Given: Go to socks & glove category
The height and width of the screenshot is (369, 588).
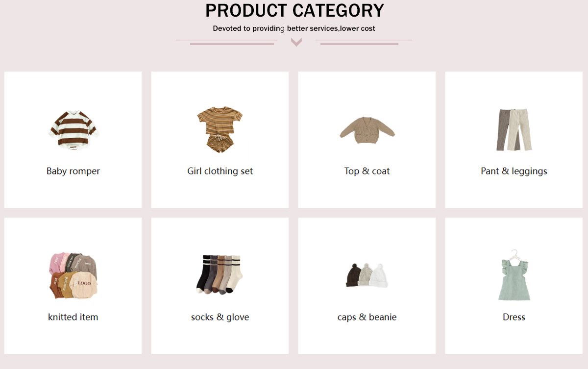Looking at the screenshot, I should pyautogui.click(x=220, y=317).
